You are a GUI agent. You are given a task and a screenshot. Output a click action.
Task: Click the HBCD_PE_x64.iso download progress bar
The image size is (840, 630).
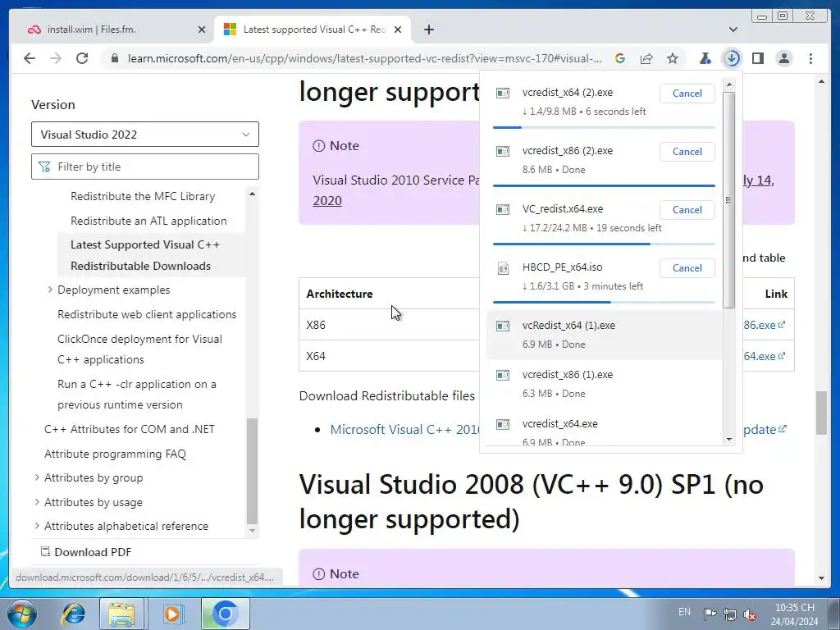604,302
